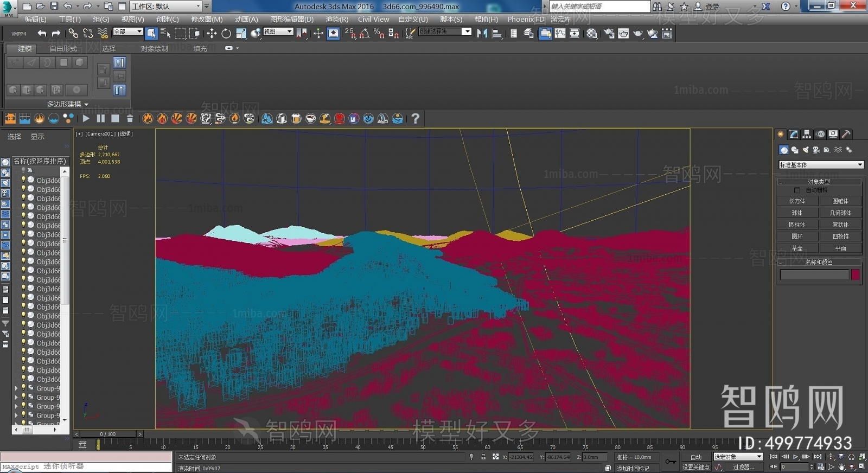Click the 茶壶 teapot primitive button
Screen dimensions: 868x473
(x=797, y=248)
